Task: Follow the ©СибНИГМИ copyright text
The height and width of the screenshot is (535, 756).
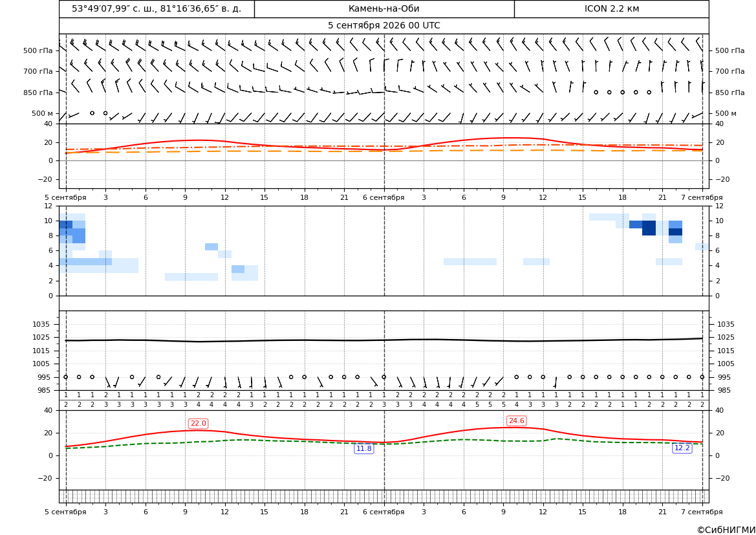Action: click(x=726, y=530)
